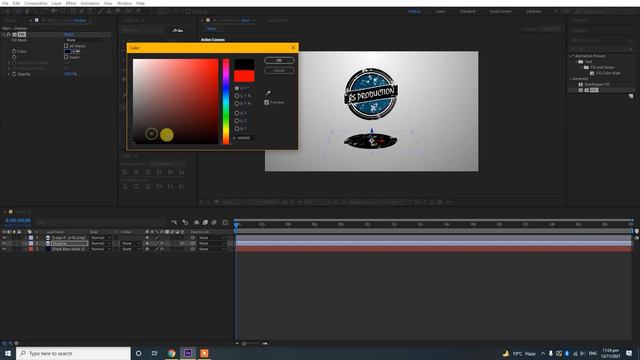
Task: Open parent dropdown of Dark Blue Solid
Action: pyautogui.click(x=211, y=249)
